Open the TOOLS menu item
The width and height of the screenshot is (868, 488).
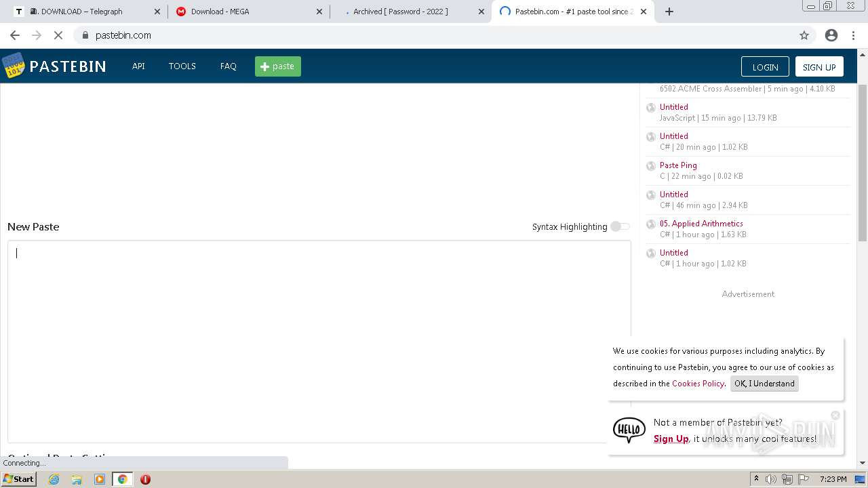tap(182, 66)
